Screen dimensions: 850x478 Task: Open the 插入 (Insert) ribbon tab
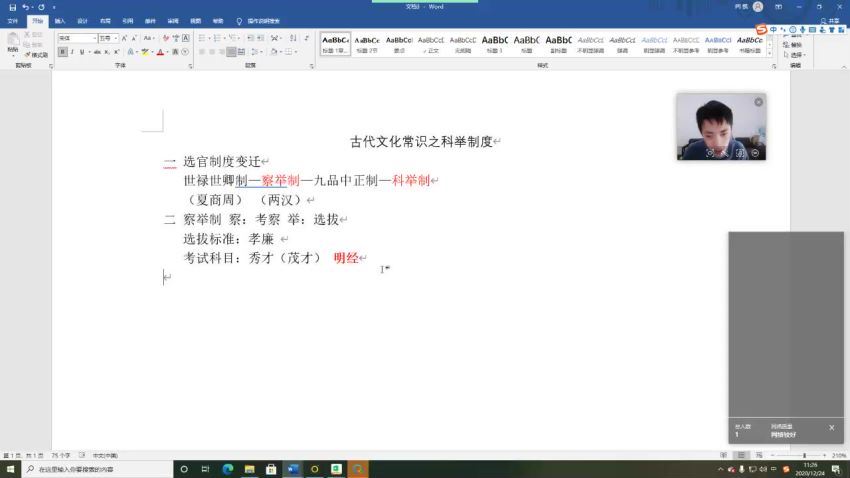coord(60,20)
